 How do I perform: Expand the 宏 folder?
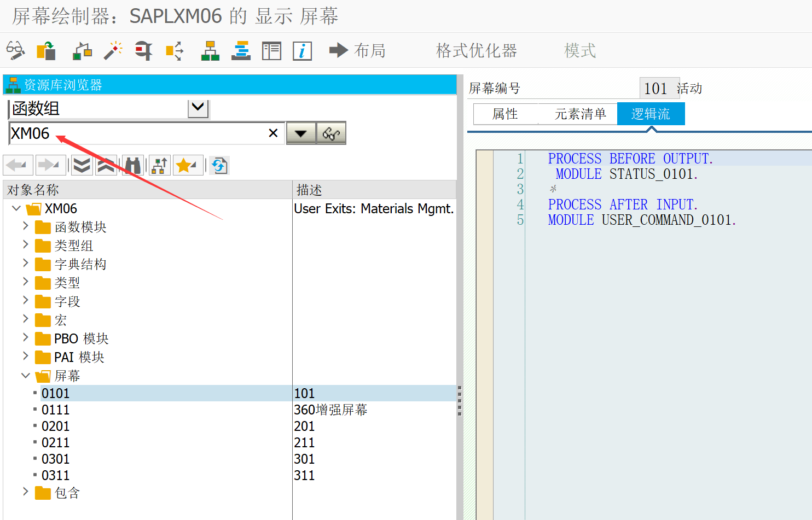pyautogui.click(x=25, y=319)
